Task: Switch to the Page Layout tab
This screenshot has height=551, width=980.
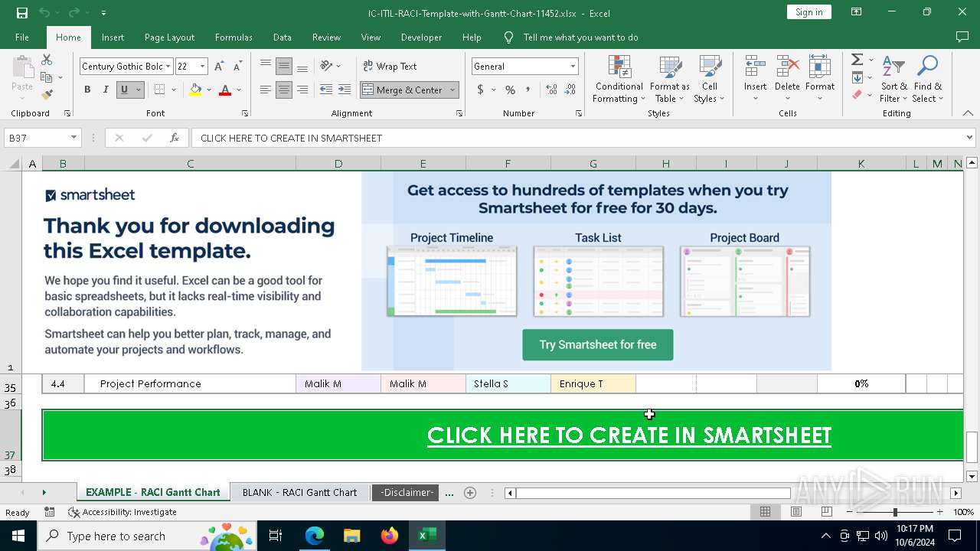Action: click(x=169, y=37)
